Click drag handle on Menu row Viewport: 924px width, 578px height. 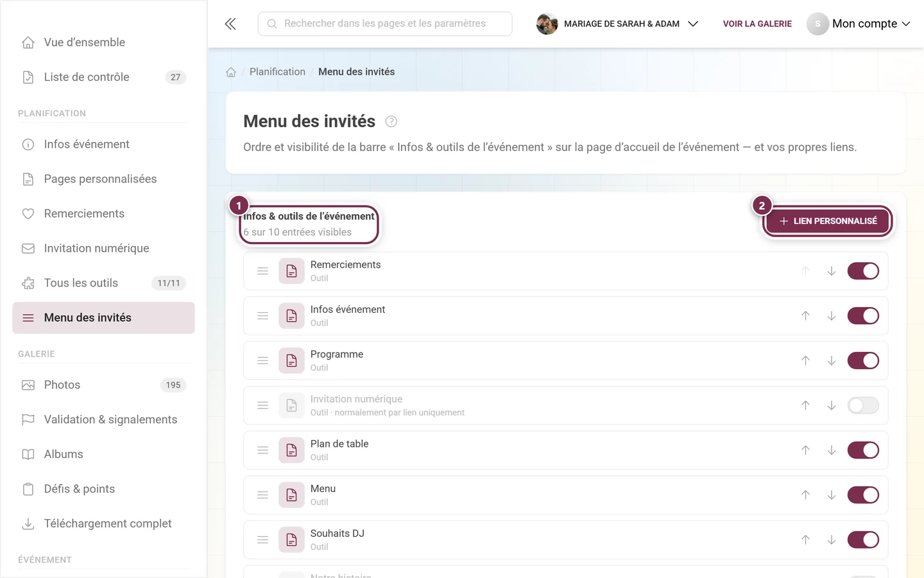pyautogui.click(x=262, y=495)
